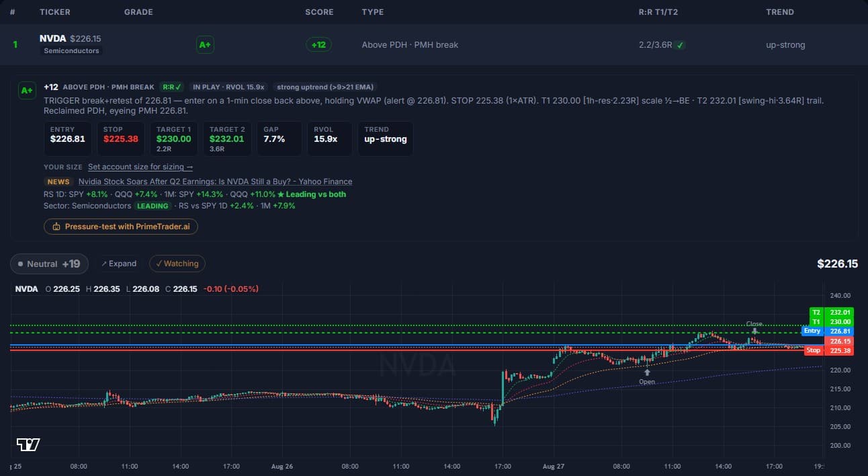Click the up-strong trend cell in row
Image resolution: width=868 pixels, height=476 pixels.
(785, 45)
